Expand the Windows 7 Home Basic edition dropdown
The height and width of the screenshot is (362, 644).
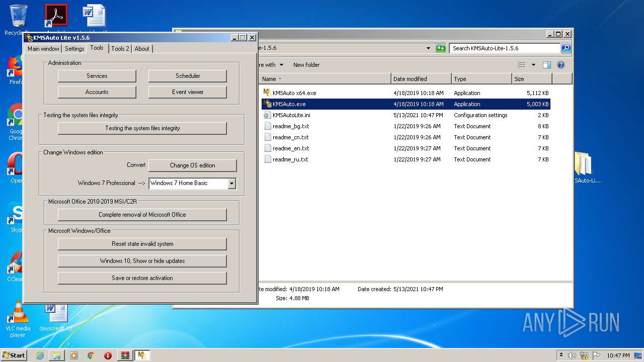(x=231, y=184)
